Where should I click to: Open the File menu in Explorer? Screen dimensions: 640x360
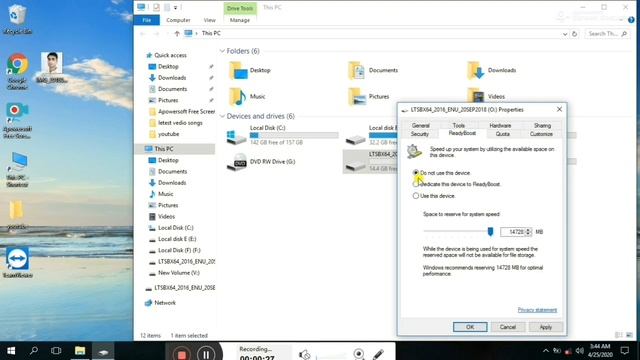click(x=147, y=20)
